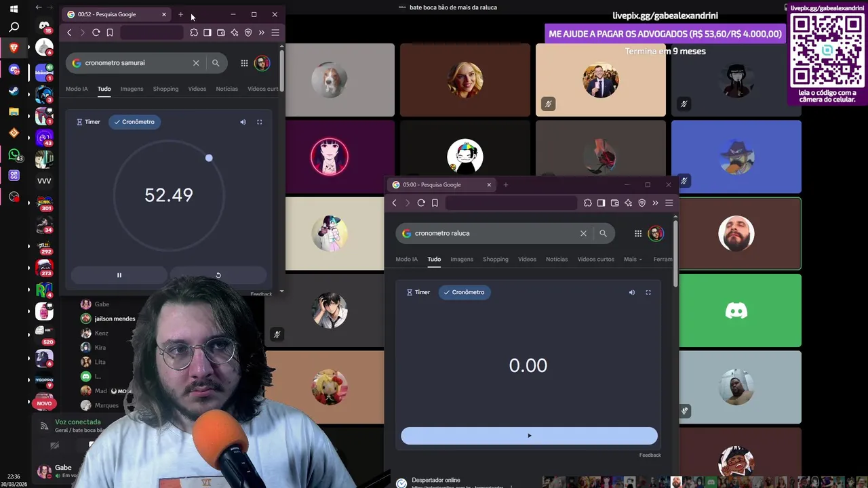This screenshot has width=868, height=488.
Task: Open Brave Wallet icon in raluca window
Action: [614, 203]
